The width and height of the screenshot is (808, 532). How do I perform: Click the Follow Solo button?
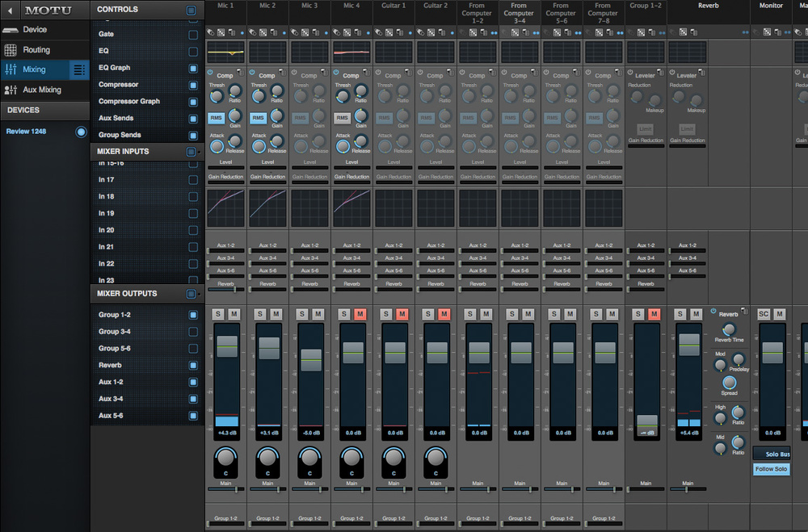[771, 469]
